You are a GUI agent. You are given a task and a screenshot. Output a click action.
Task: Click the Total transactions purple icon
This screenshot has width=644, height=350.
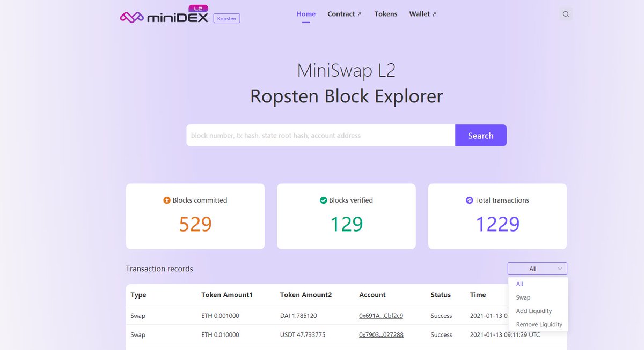click(470, 200)
